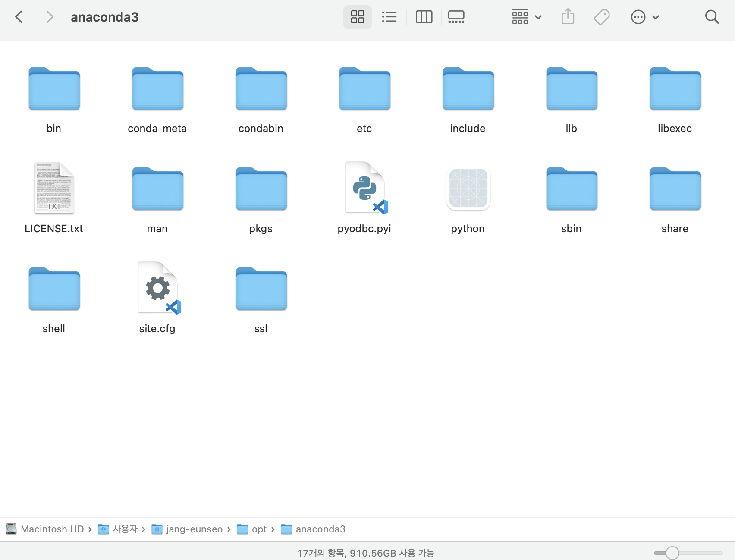
Task: Select the libexec folder
Action: tap(675, 89)
